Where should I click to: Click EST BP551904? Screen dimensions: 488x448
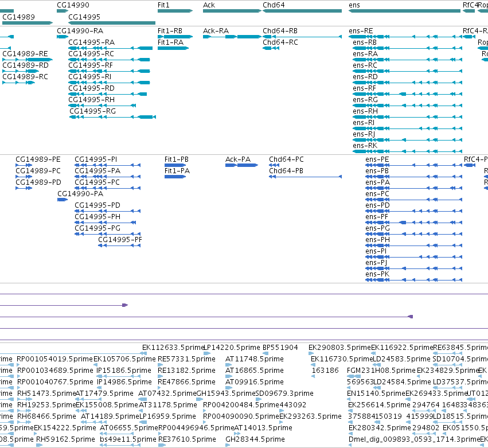[280, 348]
